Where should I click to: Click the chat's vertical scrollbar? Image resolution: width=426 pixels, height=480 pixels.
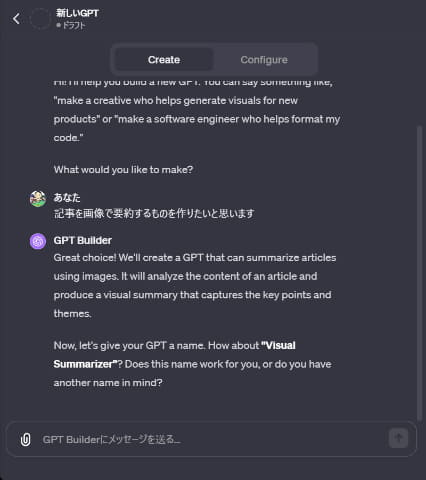pos(420,273)
